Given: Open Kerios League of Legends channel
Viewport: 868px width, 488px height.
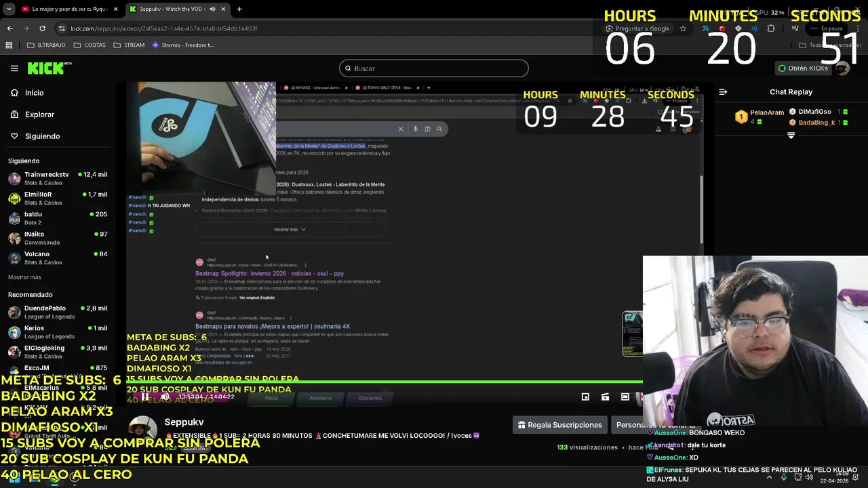Looking at the screenshot, I should click(58, 332).
